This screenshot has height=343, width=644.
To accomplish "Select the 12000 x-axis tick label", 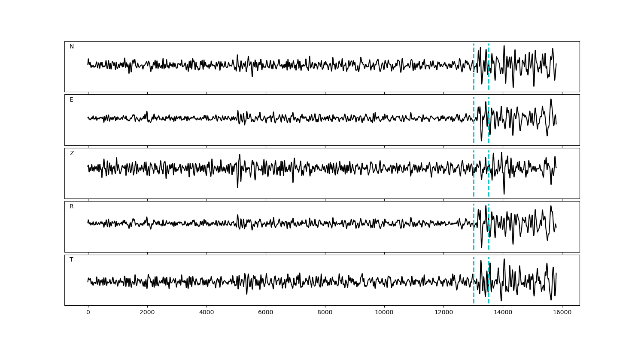I will [x=443, y=313].
